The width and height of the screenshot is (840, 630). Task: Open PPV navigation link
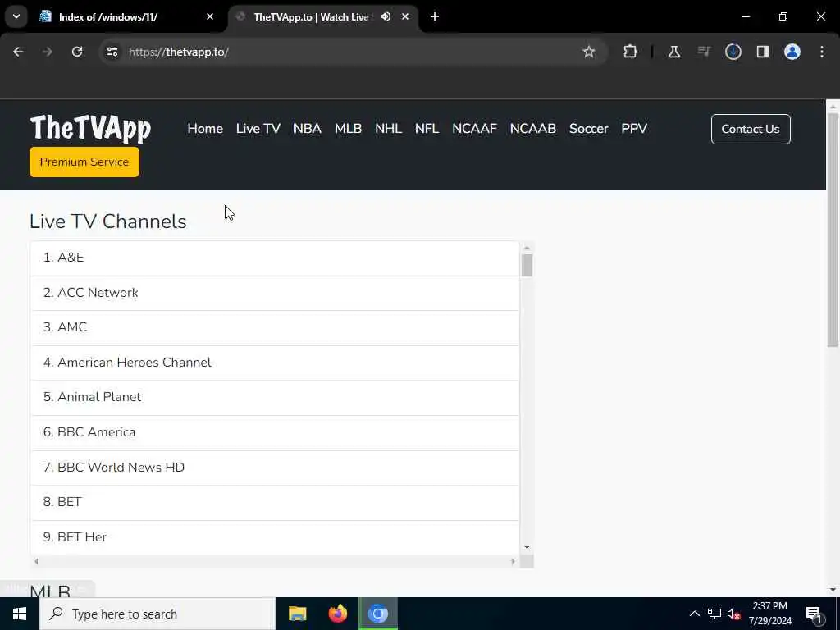634,129
